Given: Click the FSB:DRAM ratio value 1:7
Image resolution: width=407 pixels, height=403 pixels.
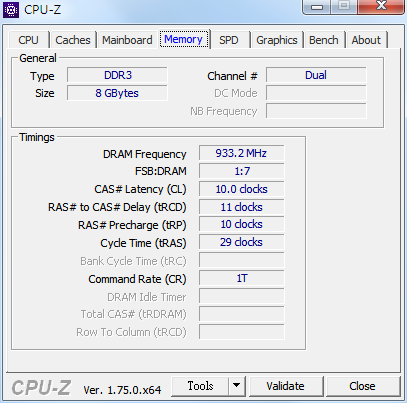Looking at the screenshot, I should 242,171.
